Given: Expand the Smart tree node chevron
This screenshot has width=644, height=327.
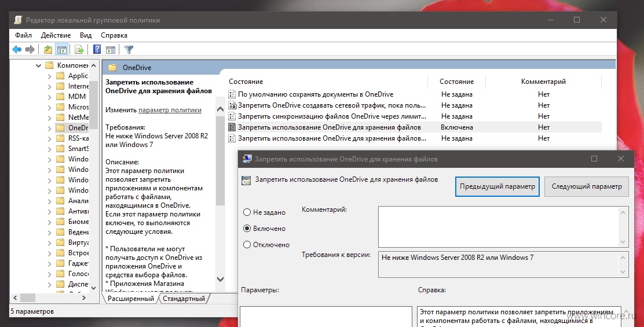Looking at the screenshot, I should [49, 149].
